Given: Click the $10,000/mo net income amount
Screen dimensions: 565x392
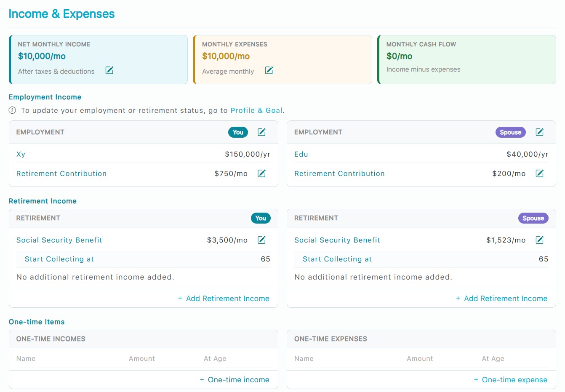Looking at the screenshot, I should click(x=42, y=56).
